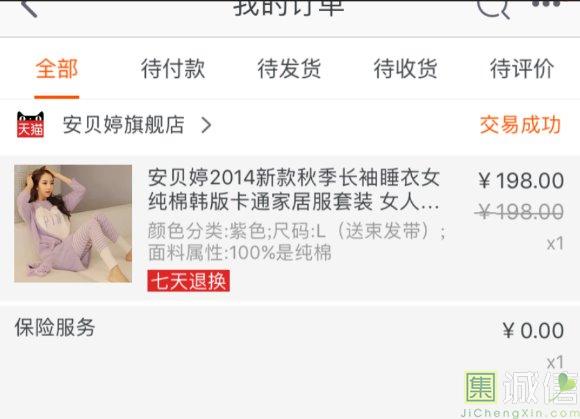Open the 安贝婷旗舰店 shop link
Screen dimensions: 580x419
pos(124,125)
